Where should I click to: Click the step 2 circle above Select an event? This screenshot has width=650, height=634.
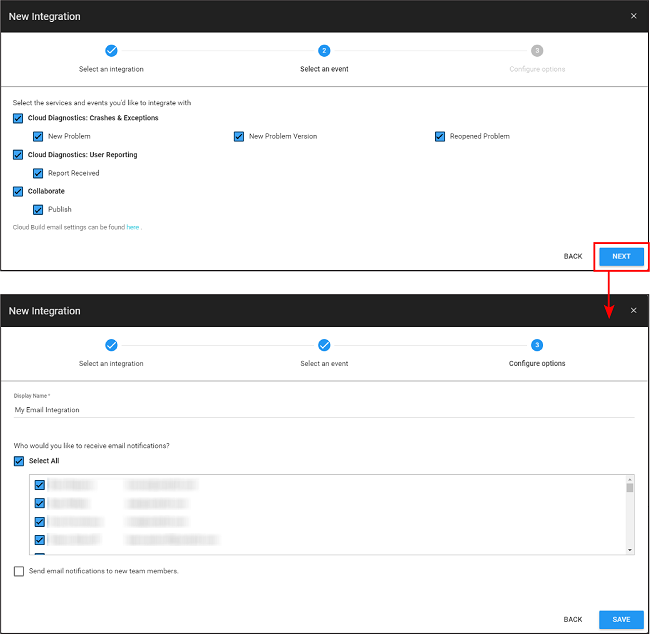(x=324, y=50)
